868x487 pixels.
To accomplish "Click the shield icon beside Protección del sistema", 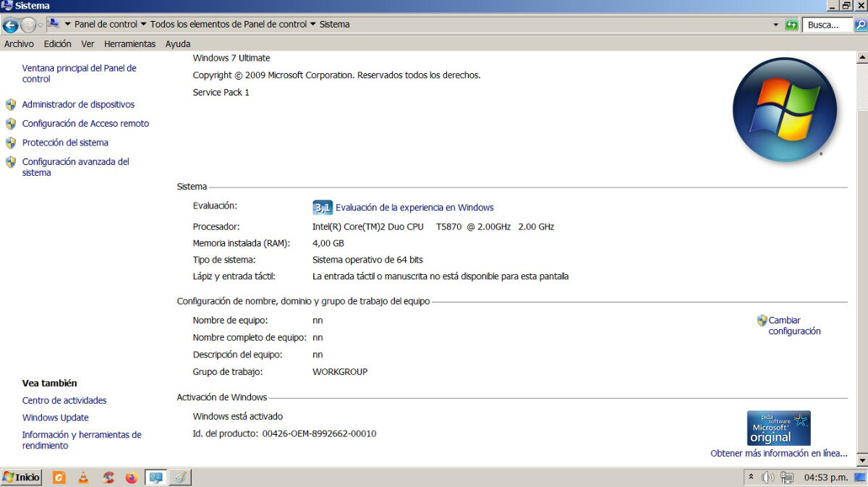I will pyautogui.click(x=11, y=143).
